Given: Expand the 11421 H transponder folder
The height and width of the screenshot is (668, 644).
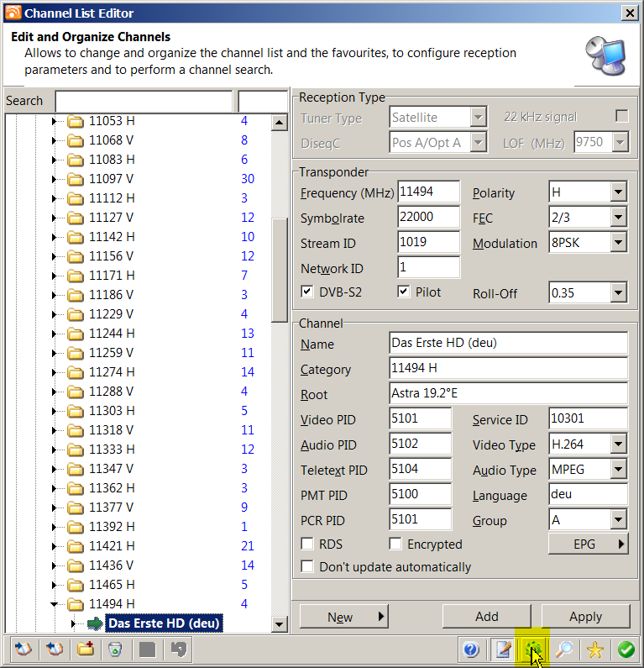Looking at the screenshot, I should tap(55, 546).
